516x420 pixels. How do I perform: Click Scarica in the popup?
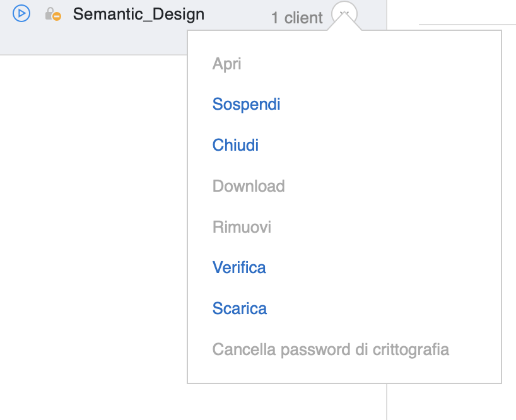[240, 308]
